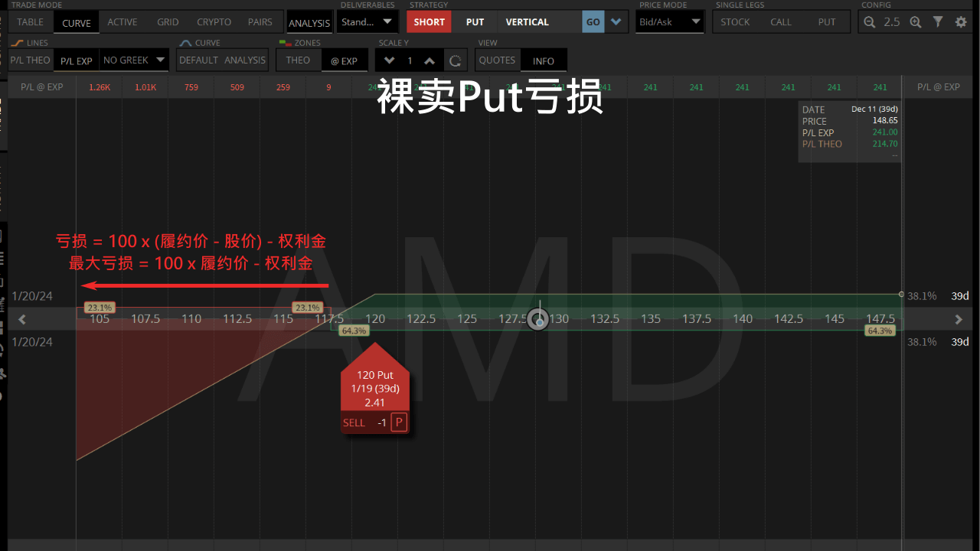Open the Bid/Ask price mode dropdown
Image resolution: width=980 pixels, height=551 pixels.
coord(669,21)
